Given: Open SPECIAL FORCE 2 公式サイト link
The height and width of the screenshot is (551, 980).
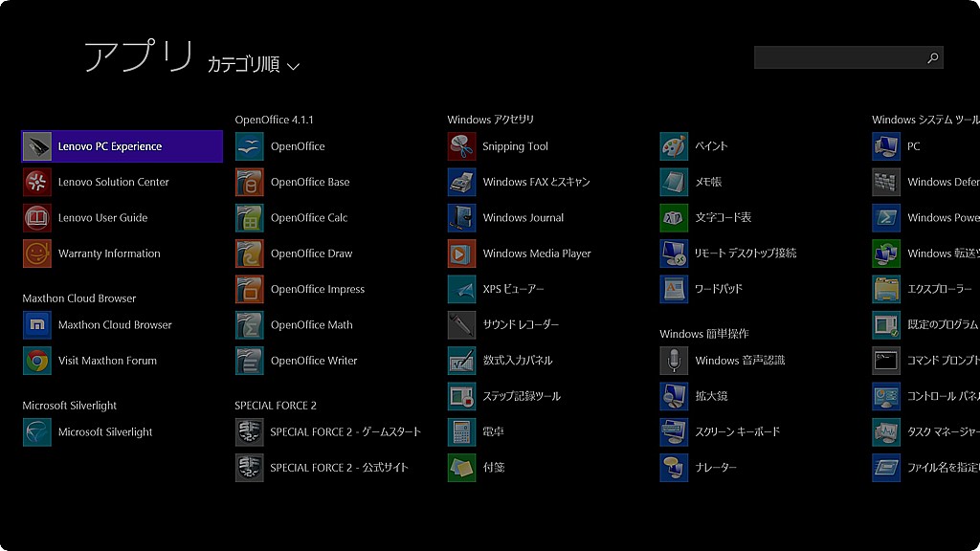Looking at the screenshot, I should coord(339,468).
